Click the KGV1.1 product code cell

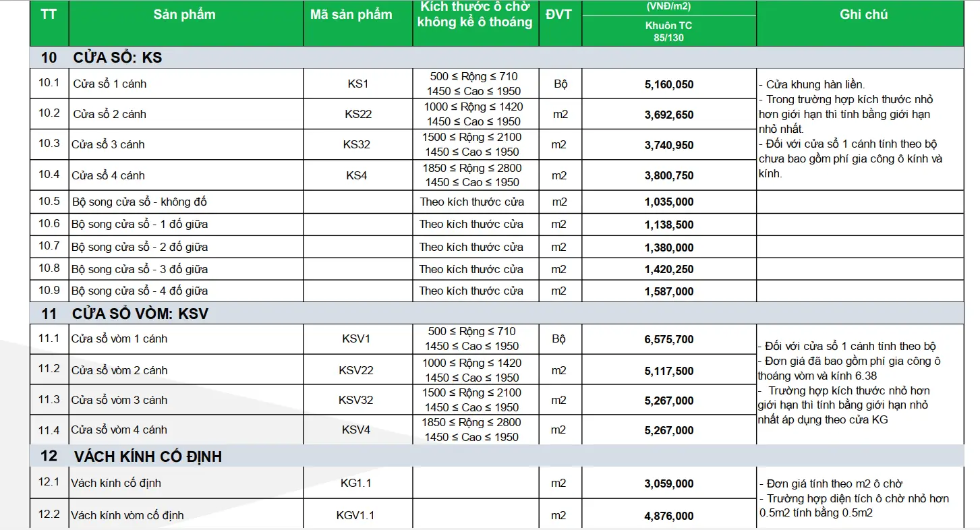coord(355,515)
